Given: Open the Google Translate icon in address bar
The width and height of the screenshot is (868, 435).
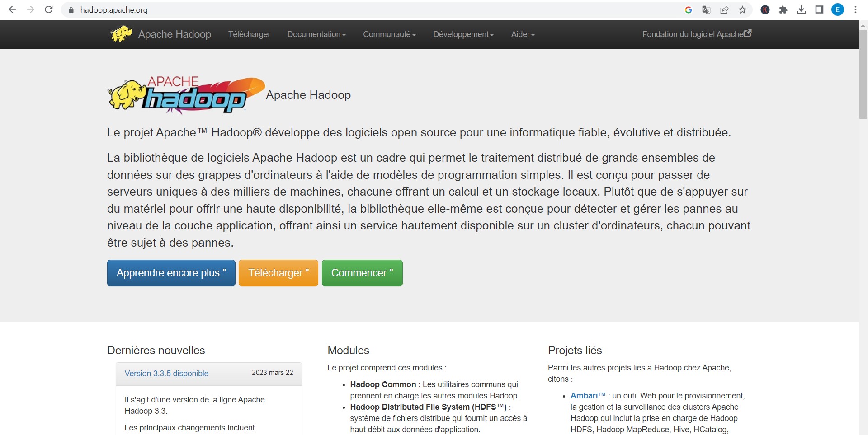Looking at the screenshot, I should click(706, 10).
